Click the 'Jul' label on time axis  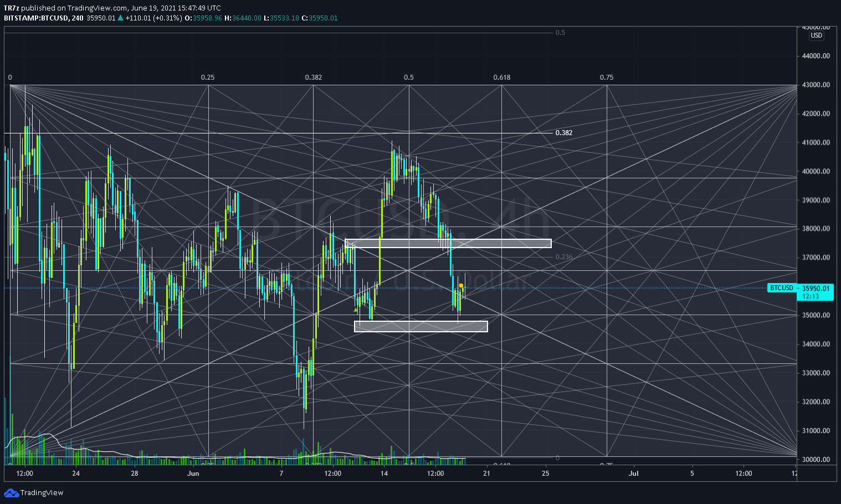tap(634, 474)
